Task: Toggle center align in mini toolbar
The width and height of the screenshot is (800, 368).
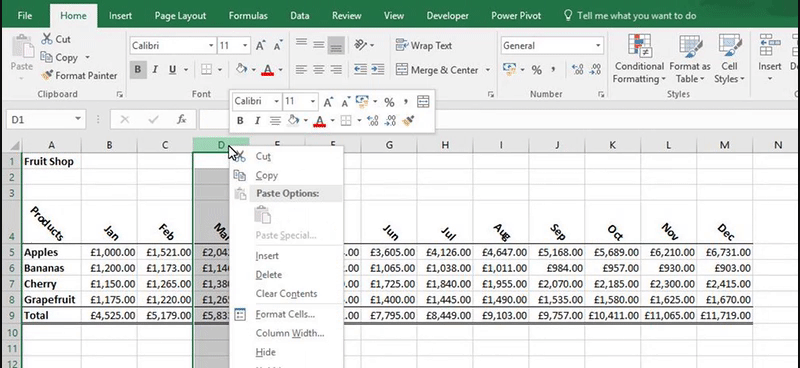Action: [275, 121]
